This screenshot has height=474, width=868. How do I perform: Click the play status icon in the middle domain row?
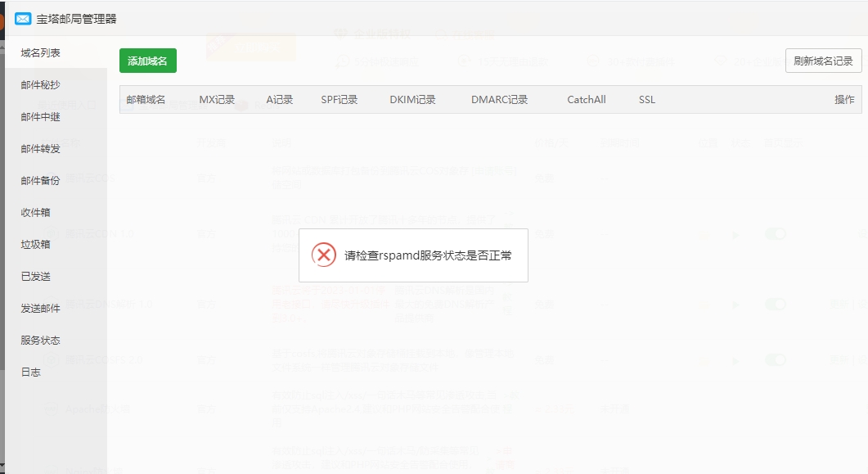[737, 303]
